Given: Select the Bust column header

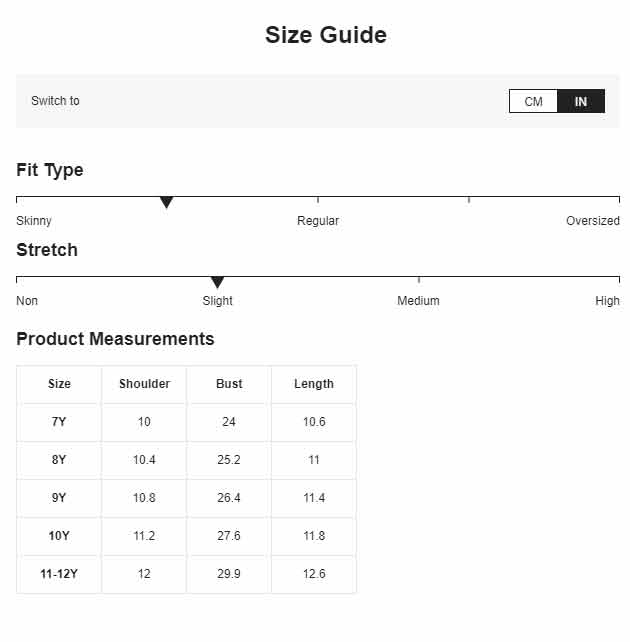Looking at the screenshot, I should coord(229,384).
